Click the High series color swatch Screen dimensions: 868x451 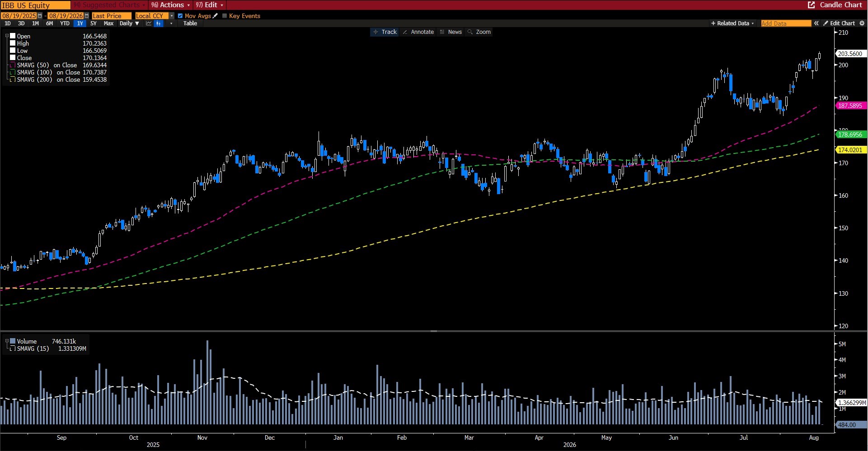13,43
